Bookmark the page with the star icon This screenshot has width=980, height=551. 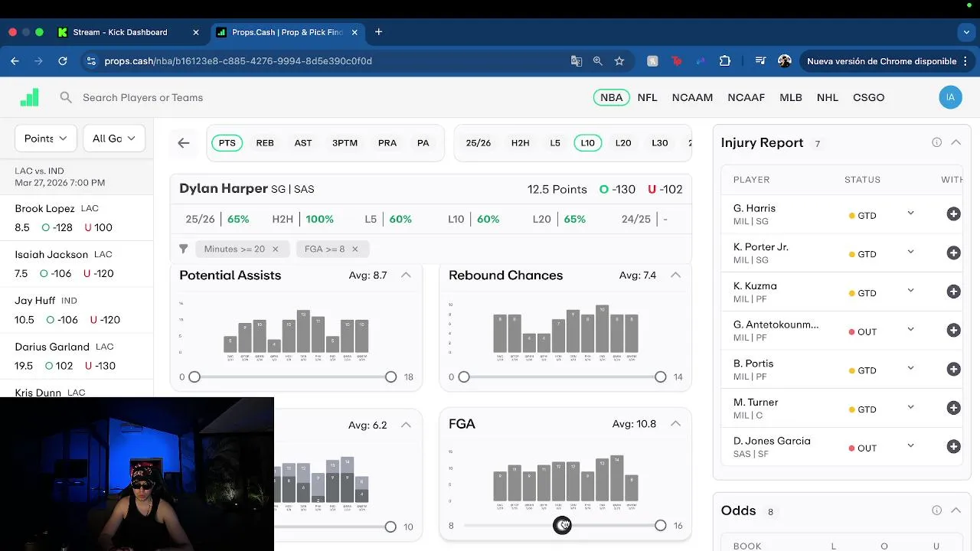619,61
